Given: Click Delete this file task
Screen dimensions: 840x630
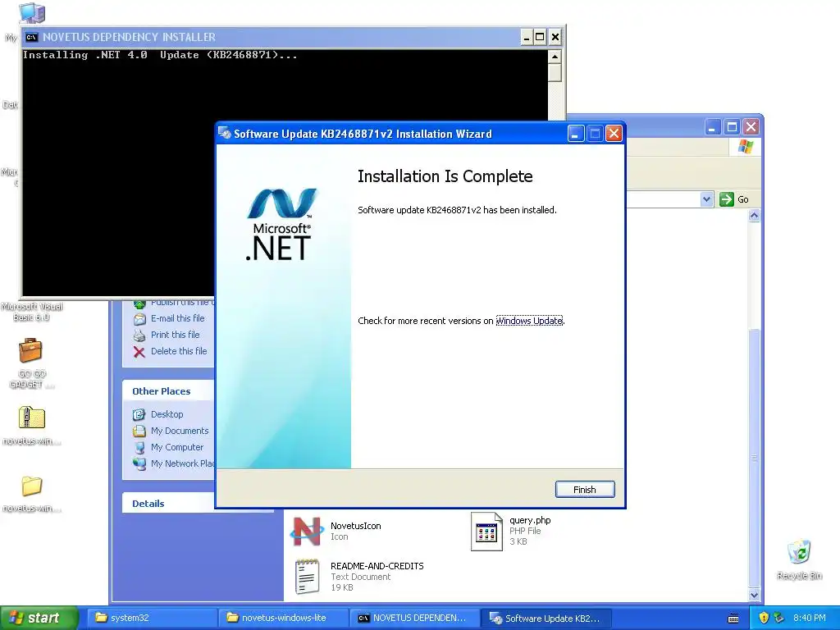Looking at the screenshot, I should click(178, 351).
